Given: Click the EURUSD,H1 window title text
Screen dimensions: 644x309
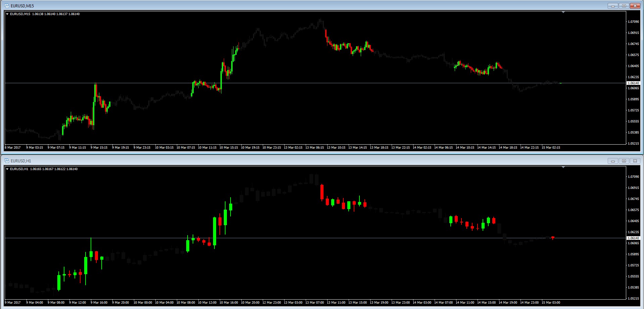Looking at the screenshot, I should (21, 161).
